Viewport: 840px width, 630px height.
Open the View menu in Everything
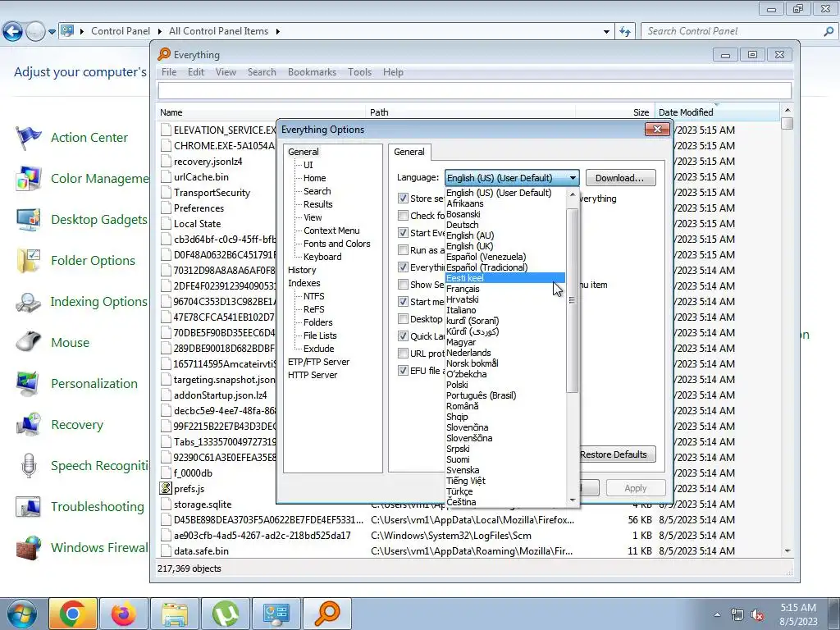click(226, 72)
